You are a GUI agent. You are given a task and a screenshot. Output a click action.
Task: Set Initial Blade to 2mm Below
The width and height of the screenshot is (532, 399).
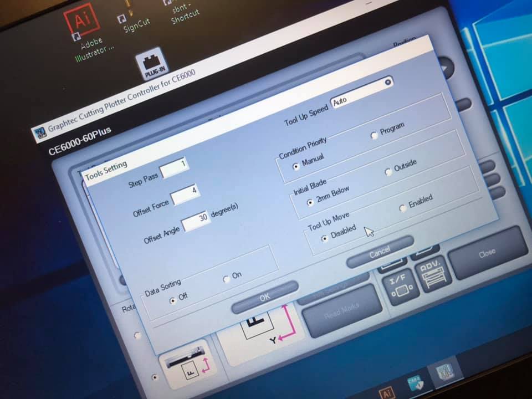point(310,203)
